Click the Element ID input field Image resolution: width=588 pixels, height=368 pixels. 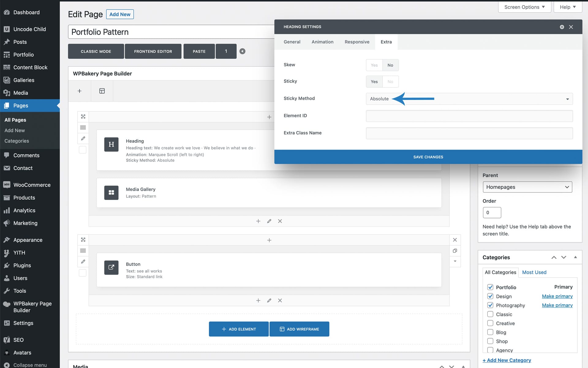[x=469, y=116]
